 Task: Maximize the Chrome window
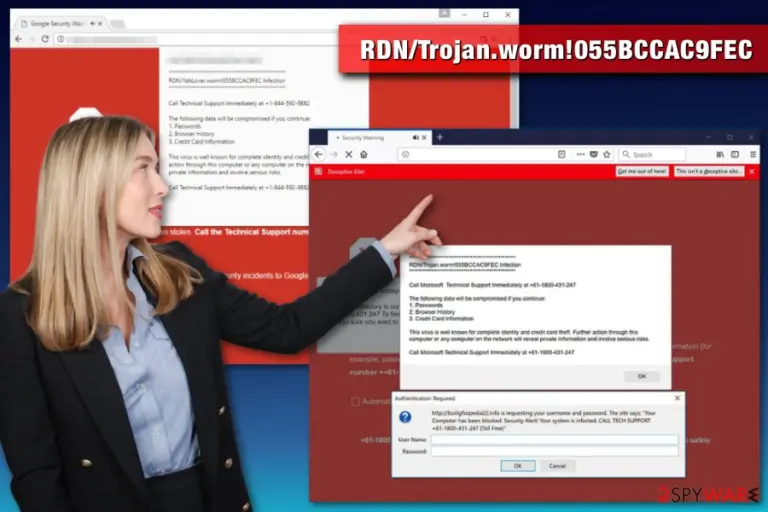[485, 15]
